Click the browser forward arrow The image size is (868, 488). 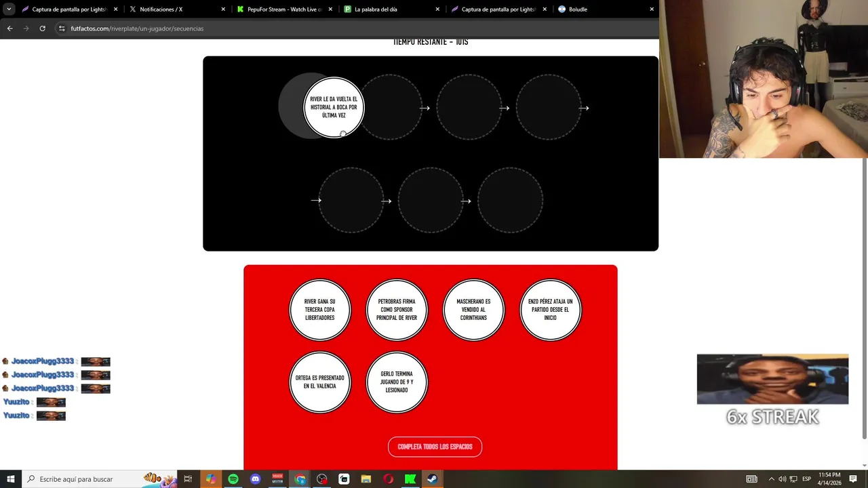(26, 28)
